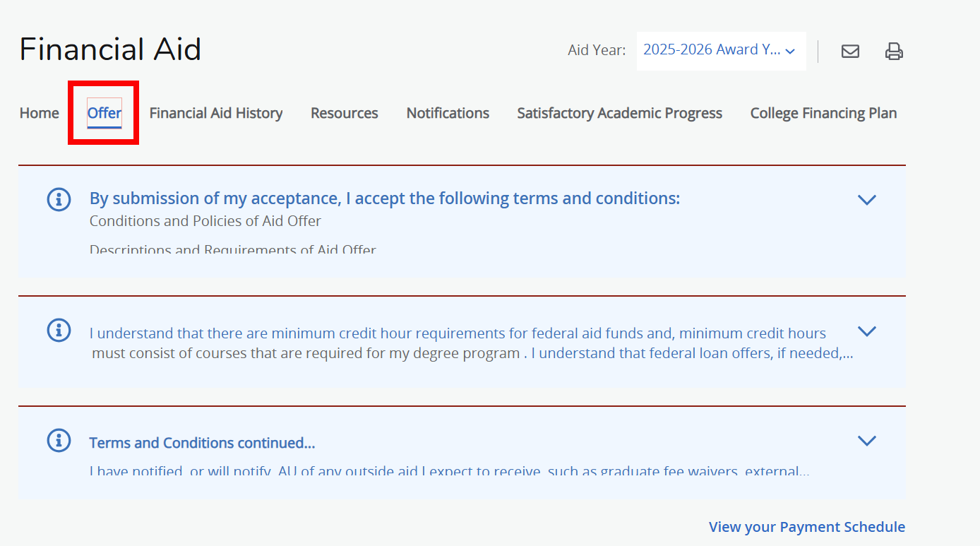The width and height of the screenshot is (980, 546).
Task: Click the info icon beside terms and conditions
Action: (59, 199)
